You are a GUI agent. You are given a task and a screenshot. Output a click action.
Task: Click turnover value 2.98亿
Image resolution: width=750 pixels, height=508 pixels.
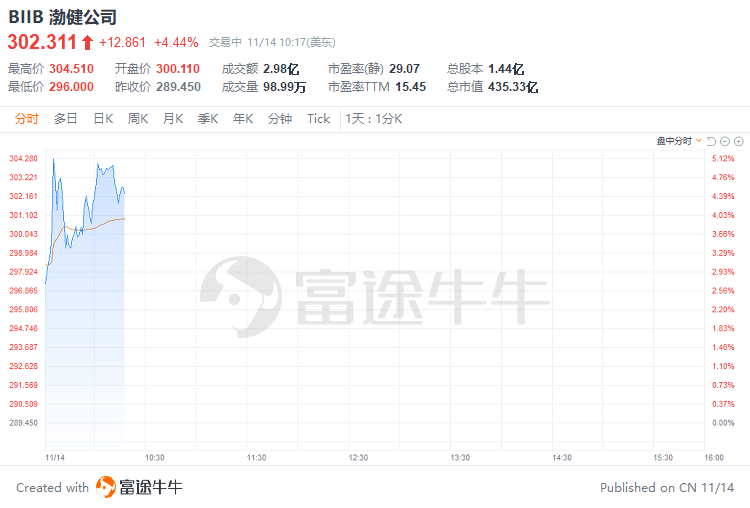(281, 69)
